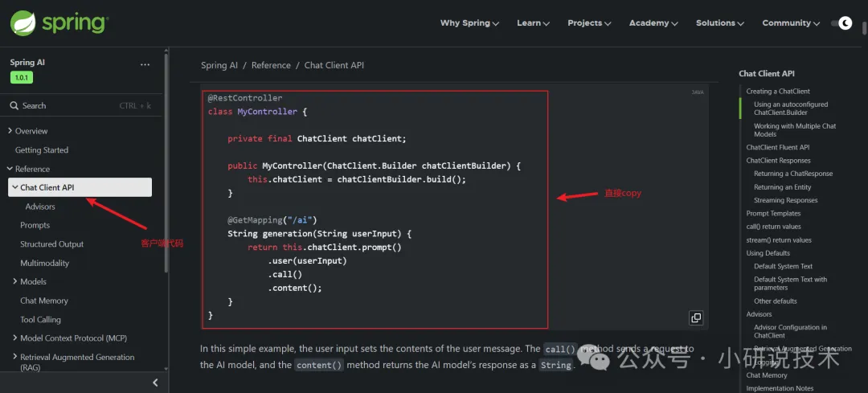Open Advisors under Chat Client API
The height and width of the screenshot is (393, 868).
[x=40, y=207]
